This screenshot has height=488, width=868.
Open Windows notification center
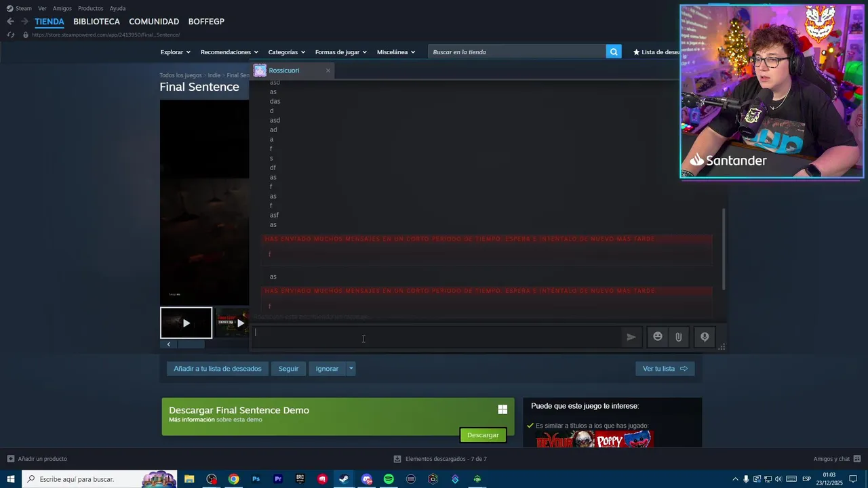[x=853, y=479]
